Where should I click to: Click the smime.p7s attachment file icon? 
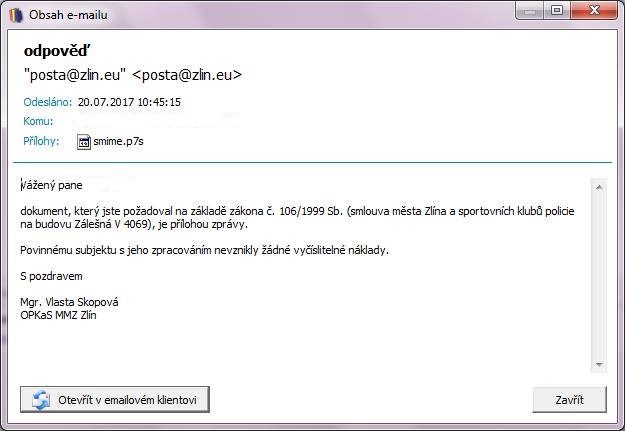(x=84, y=141)
